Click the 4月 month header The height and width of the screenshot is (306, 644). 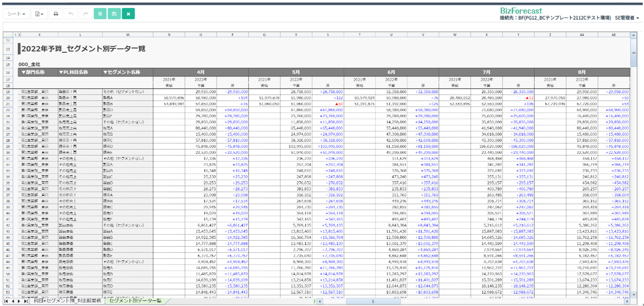click(x=201, y=72)
